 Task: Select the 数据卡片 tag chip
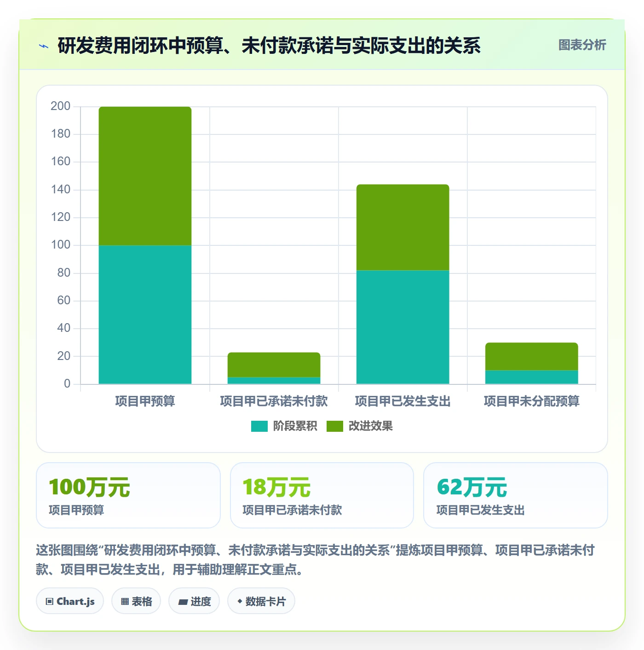(261, 601)
